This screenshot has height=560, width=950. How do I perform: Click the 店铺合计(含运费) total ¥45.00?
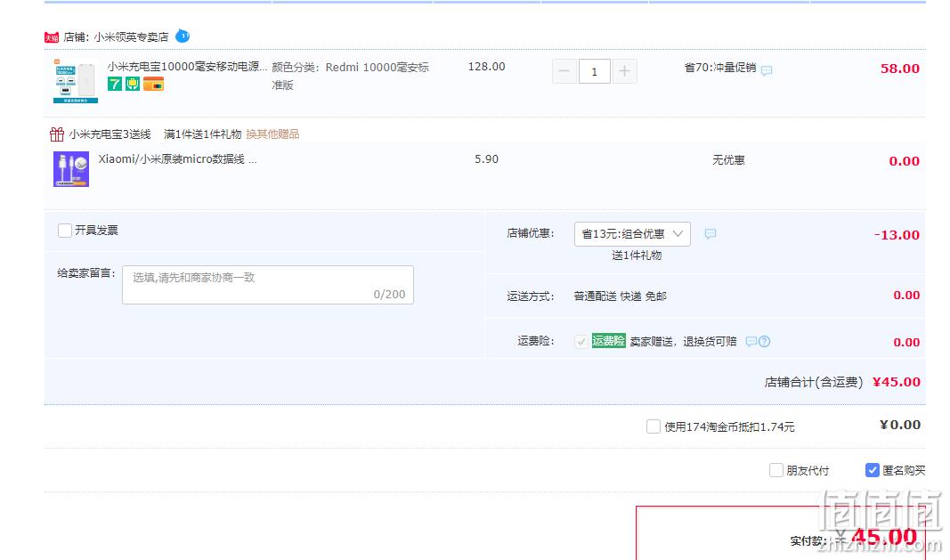[x=896, y=382]
